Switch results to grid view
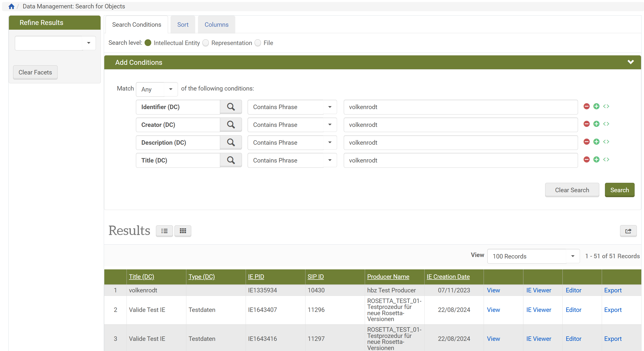The image size is (644, 351). [183, 231]
